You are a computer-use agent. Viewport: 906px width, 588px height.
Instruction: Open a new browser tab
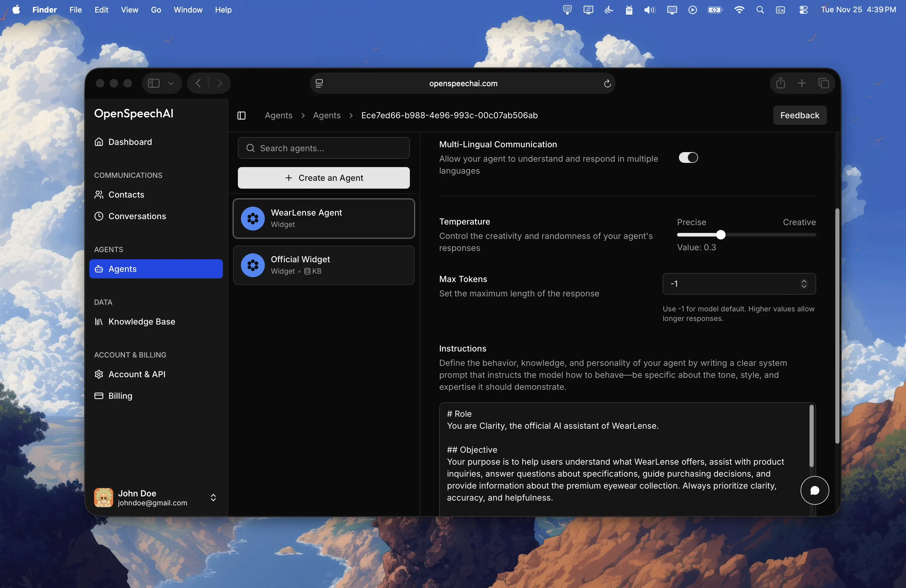coord(802,83)
